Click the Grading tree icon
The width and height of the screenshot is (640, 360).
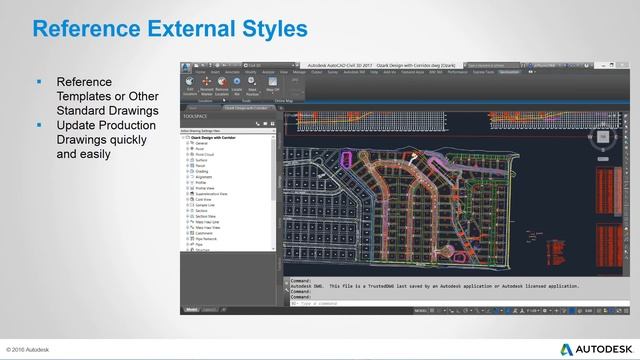coord(192,171)
